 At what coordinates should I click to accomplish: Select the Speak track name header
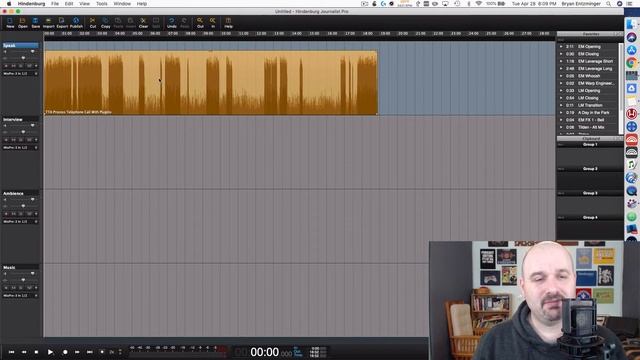pos(20,45)
